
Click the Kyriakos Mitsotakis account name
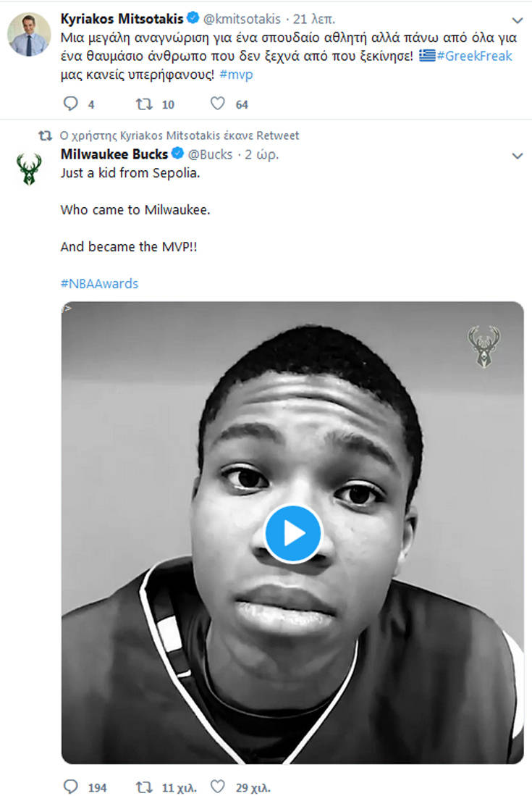coord(122,18)
